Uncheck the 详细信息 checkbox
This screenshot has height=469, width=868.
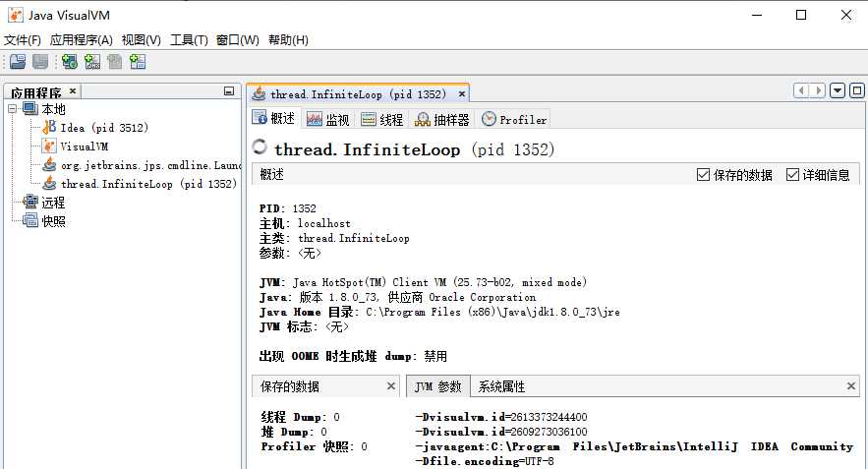click(792, 175)
